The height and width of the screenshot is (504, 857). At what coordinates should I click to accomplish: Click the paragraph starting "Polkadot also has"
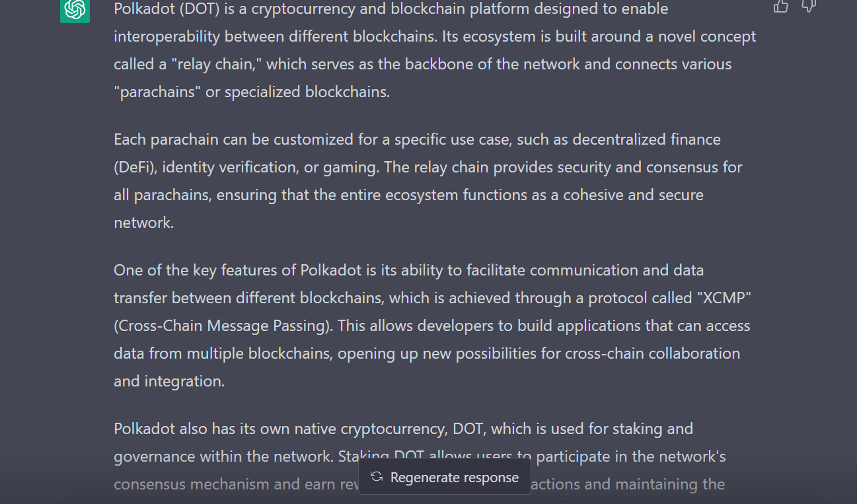pyautogui.click(x=420, y=456)
